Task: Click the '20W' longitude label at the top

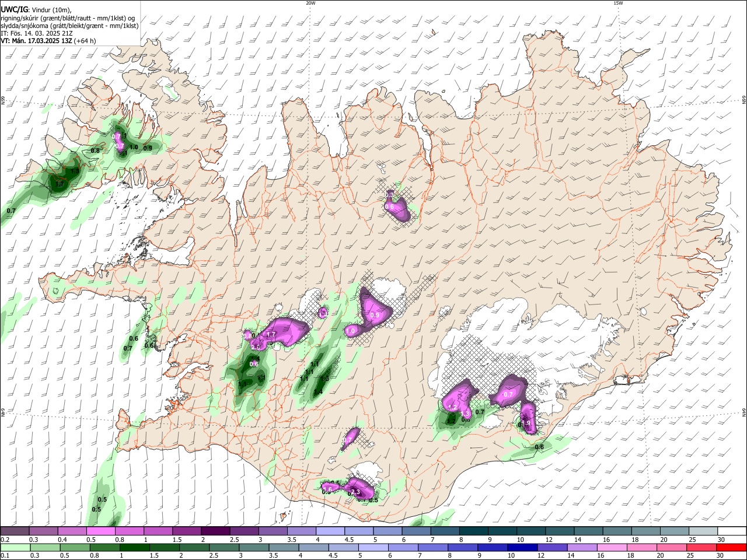Action: click(310, 3)
